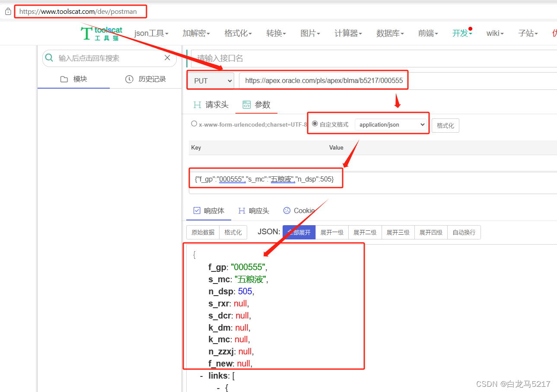Click 格式化 button in response toolbar
Viewport: 557px width, 392px height.
point(233,232)
